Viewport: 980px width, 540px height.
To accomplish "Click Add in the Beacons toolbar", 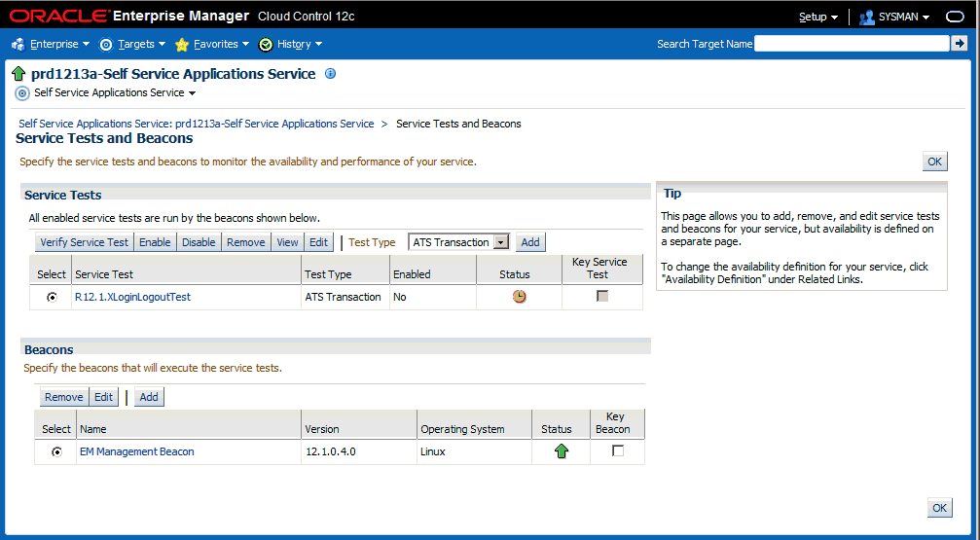I will 149,397.
